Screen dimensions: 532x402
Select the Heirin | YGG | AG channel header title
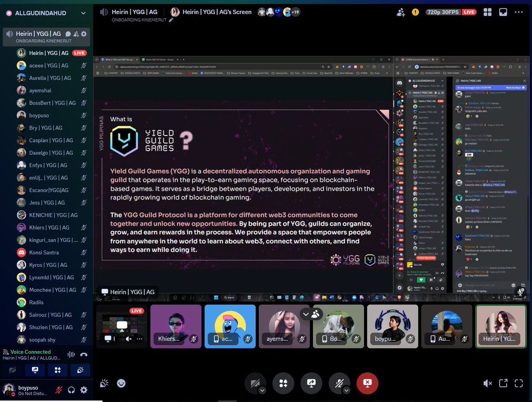134,12
